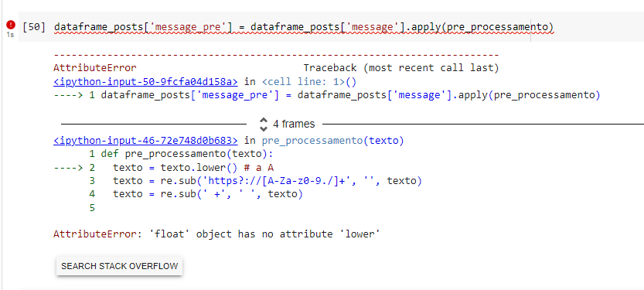The width and height of the screenshot is (644, 290).
Task: Click the '1s' execution time label
Action: click(x=10, y=35)
